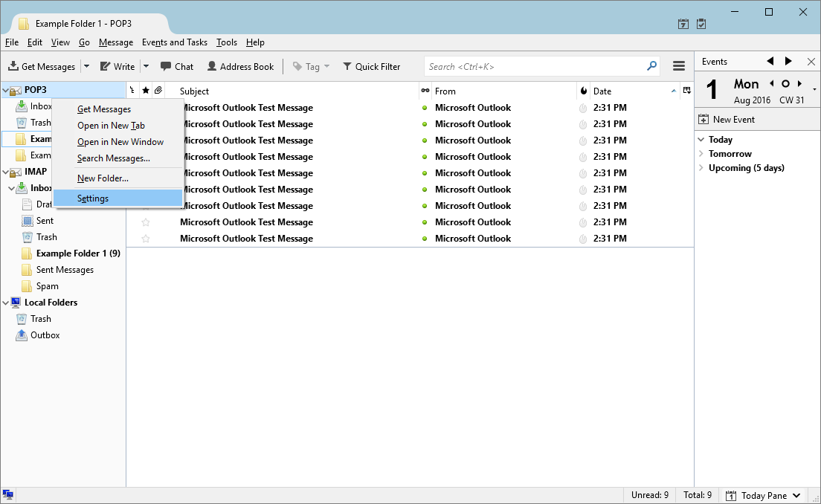Open the Get Messages dropdown arrow
The width and height of the screenshot is (821, 504).
(86, 66)
